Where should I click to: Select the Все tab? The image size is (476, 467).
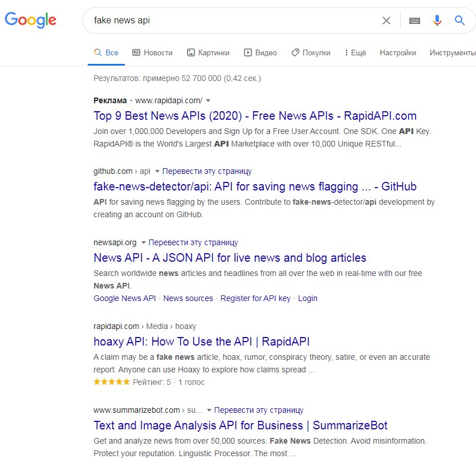[x=106, y=52]
